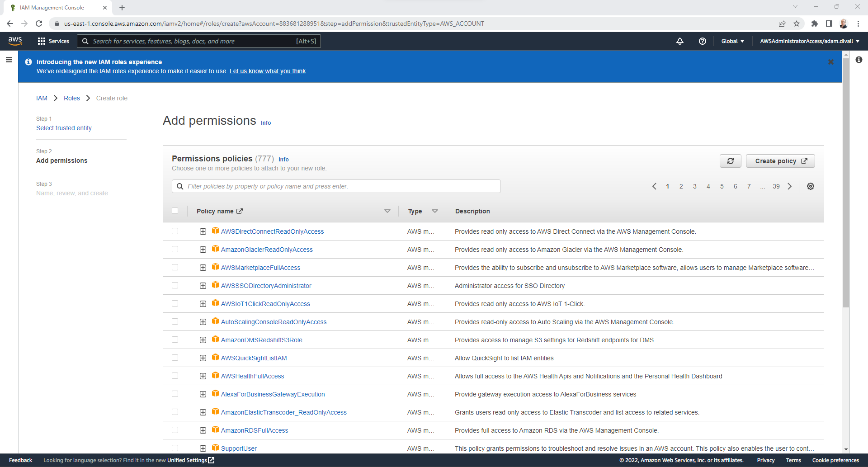Expand the AmazonDMSRedshiftS3Role policy details
This screenshot has height=467, width=868.
[203, 340]
